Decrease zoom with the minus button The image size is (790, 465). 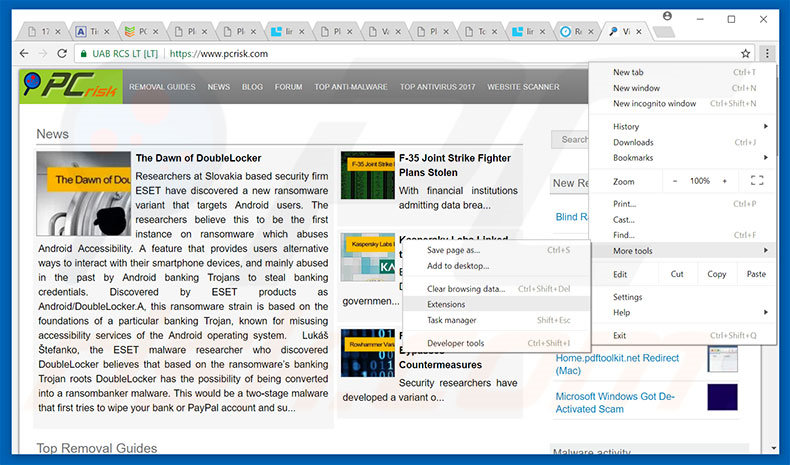[675, 181]
